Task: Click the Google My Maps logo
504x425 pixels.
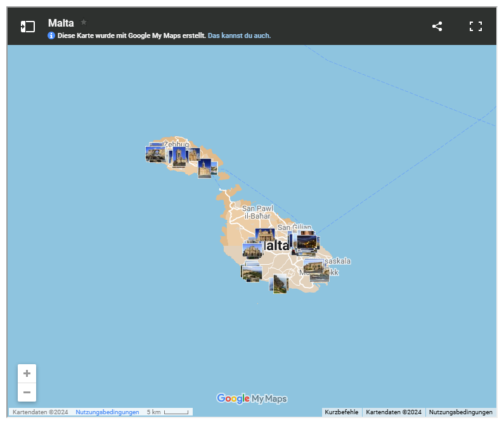Action: coord(252,398)
